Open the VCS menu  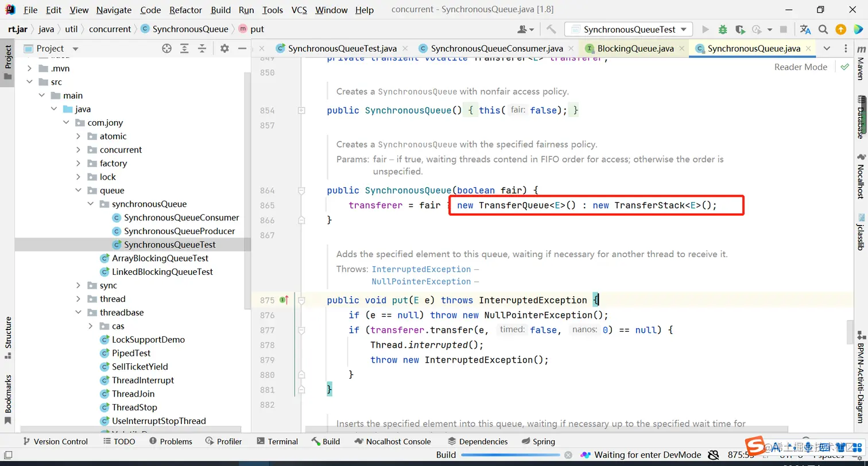tap(299, 10)
